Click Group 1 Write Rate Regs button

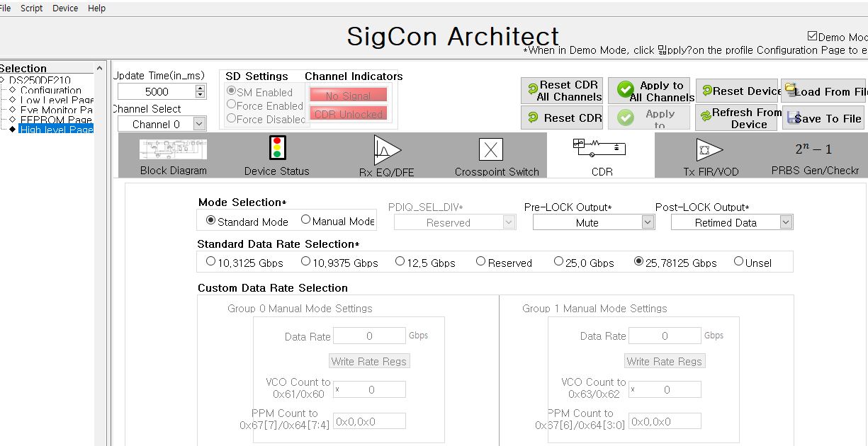point(665,361)
